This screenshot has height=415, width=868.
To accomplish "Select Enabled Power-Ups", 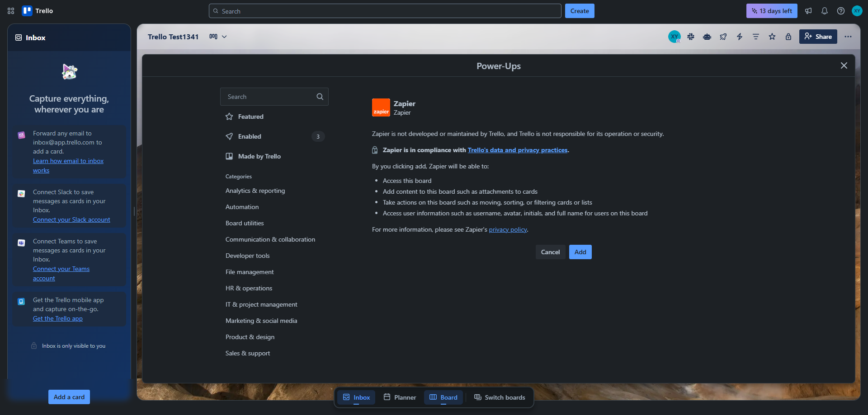I will tap(274, 136).
